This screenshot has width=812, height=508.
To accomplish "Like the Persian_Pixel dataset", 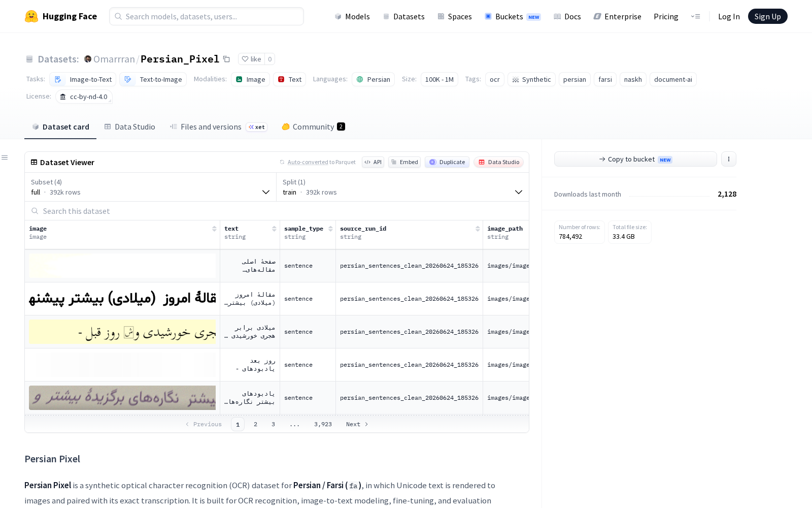I will click(x=251, y=59).
